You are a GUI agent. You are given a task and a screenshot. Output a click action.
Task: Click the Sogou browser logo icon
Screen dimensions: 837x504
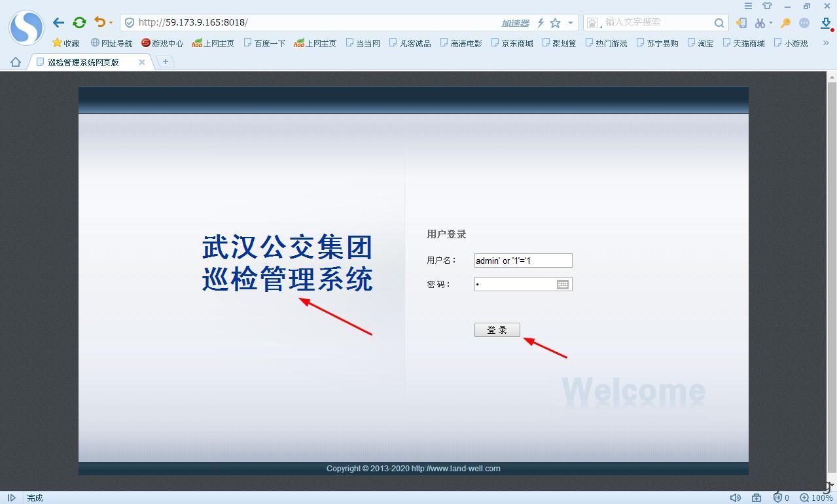(x=26, y=27)
